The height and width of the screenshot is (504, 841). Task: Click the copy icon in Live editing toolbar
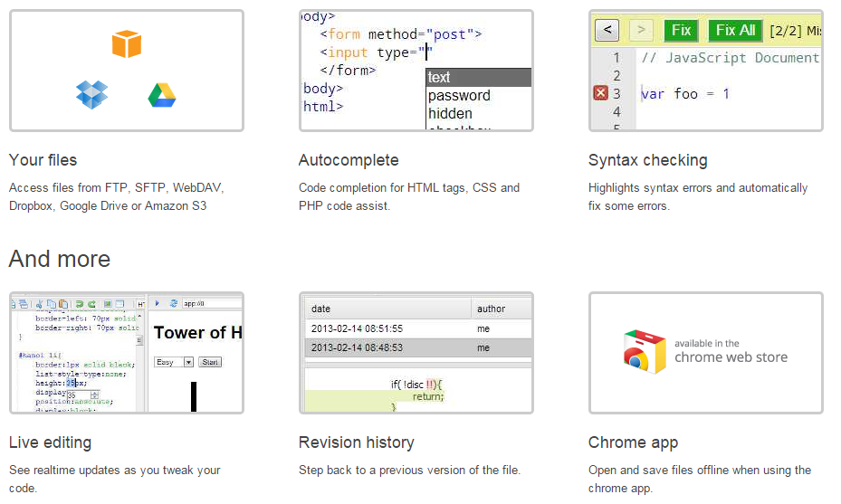click(52, 303)
